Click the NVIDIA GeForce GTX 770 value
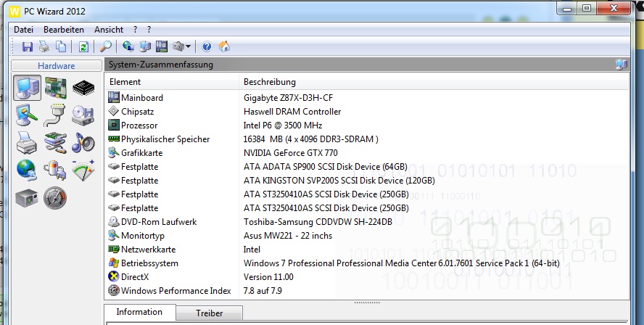Viewport: 644px width, 325px height. click(x=290, y=153)
